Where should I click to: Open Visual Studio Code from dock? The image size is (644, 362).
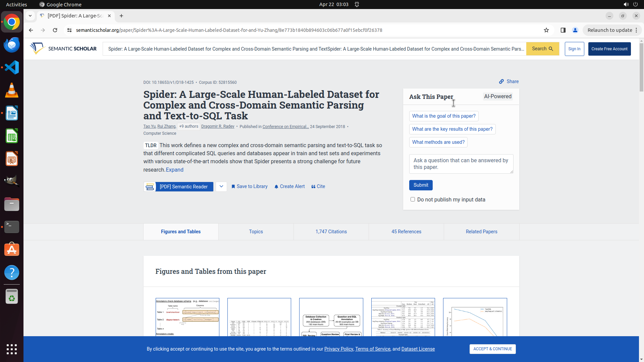(x=12, y=67)
